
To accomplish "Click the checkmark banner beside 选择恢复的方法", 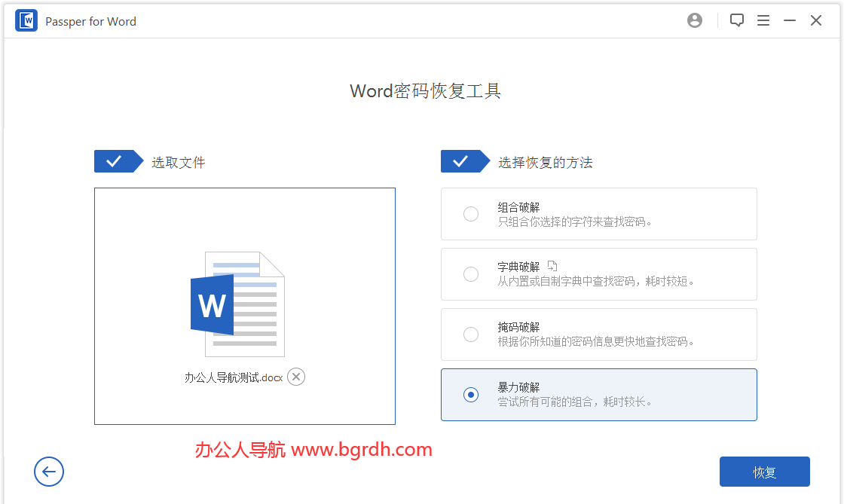I will coord(463,160).
